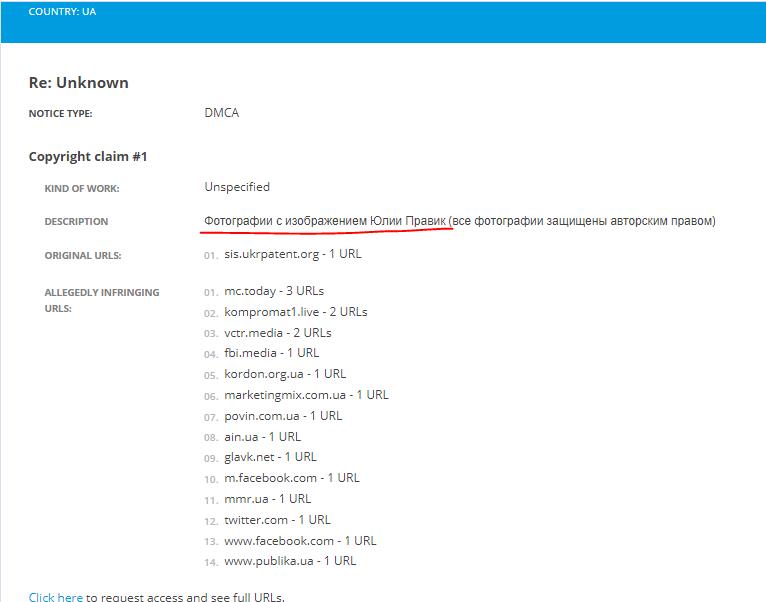The width and height of the screenshot is (766, 602).
Task: Select the vctr.media - 2 URLs entry
Action: (277, 332)
